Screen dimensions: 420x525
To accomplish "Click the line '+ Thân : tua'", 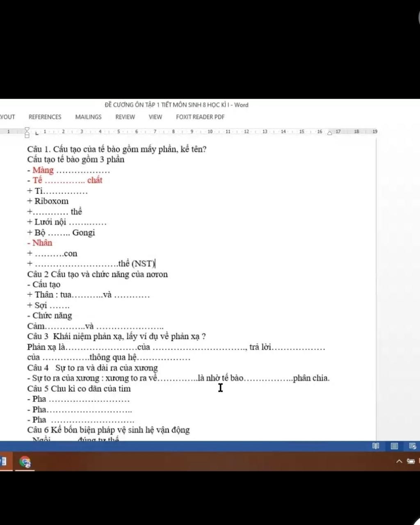I will pyautogui.click(x=89, y=295).
